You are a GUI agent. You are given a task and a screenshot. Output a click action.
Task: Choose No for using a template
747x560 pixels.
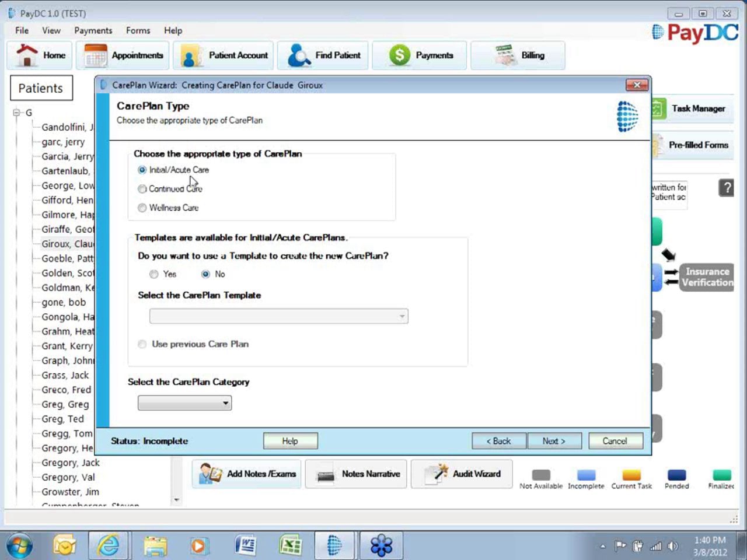pos(213,274)
